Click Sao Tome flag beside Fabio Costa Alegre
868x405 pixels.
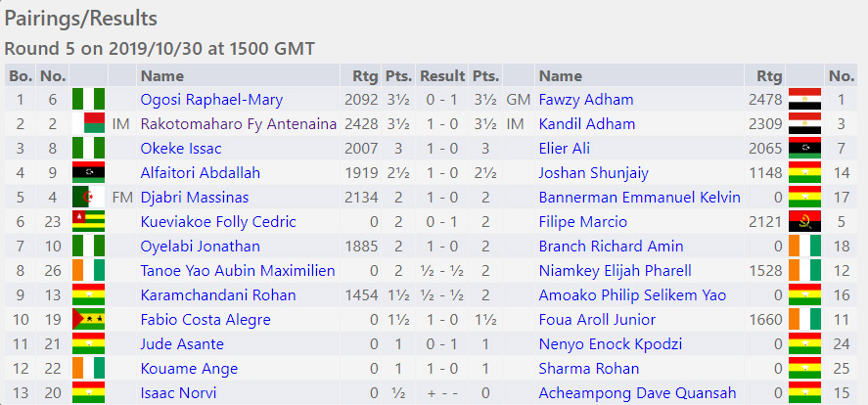[x=89, y=319]
